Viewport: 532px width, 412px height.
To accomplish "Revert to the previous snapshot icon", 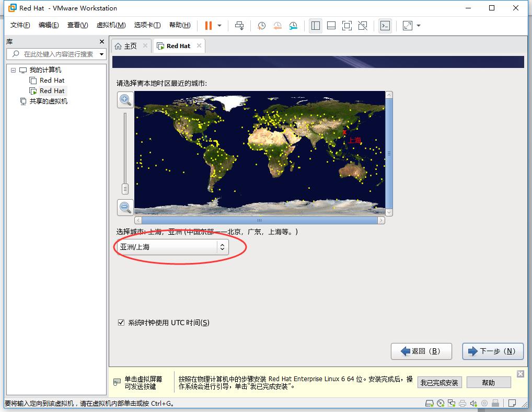I will pyautogui.click(x=277, y=26).
